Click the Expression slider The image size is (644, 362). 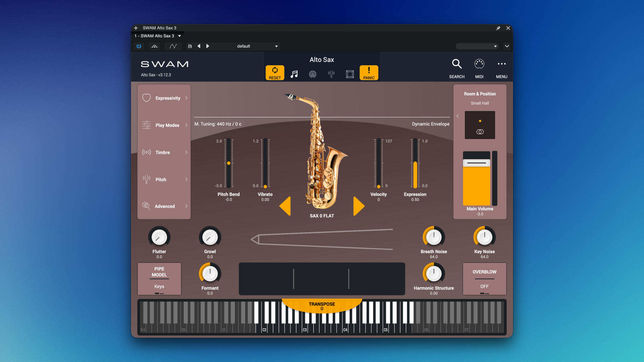pyautogui.click(x=415, y=163)
